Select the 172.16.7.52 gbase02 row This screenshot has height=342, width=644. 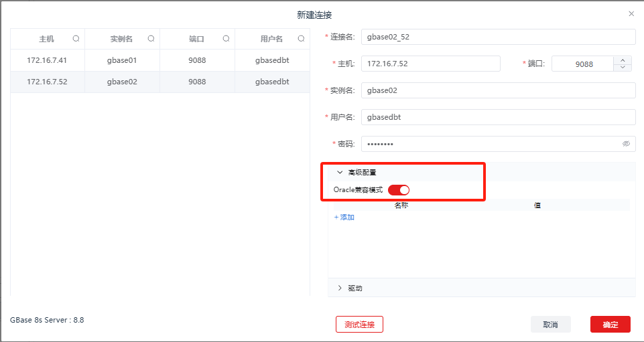tap(159, 82)
